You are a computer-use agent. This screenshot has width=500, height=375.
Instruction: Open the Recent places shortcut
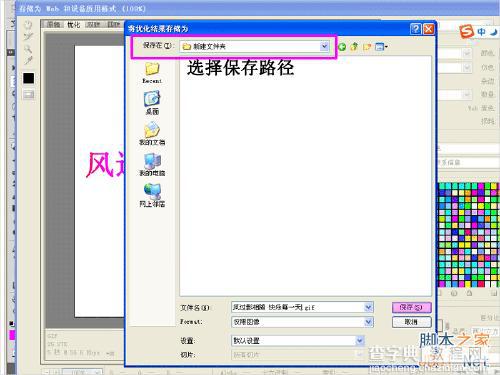[x=152, y=73]
